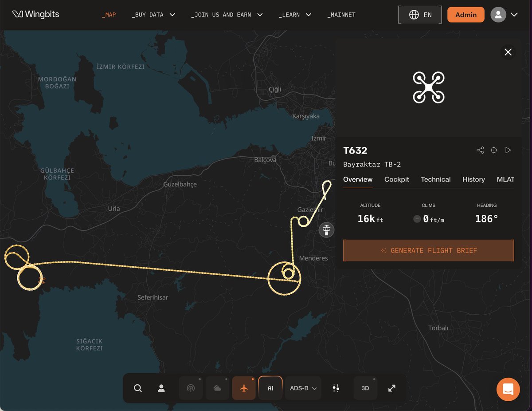This screenshot has height=411, width=532.
Task: Click the 16k ft altitude value
Action: point(370,219)
